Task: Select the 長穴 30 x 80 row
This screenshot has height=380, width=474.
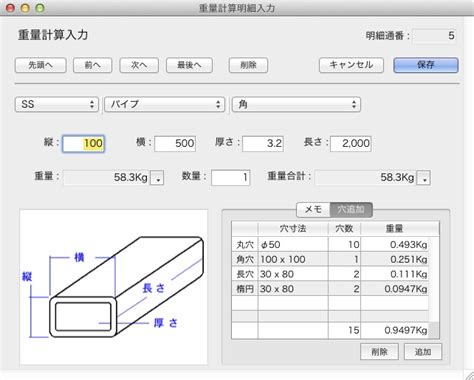Action: pos(330,274)
